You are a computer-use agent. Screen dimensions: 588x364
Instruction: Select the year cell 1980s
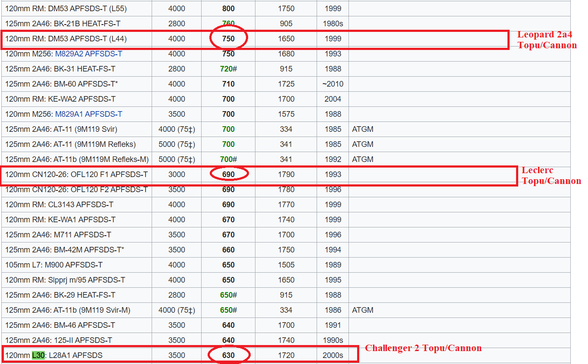point(333,24)
